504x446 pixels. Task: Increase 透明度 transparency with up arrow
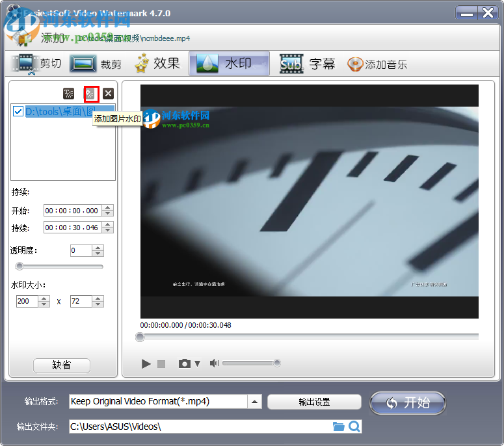pos(98,248)
